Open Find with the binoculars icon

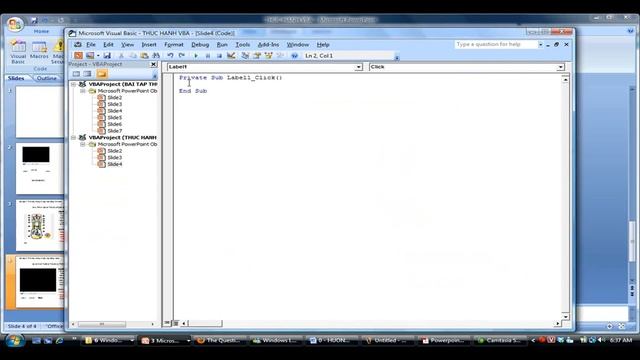(x=156, y=56)
